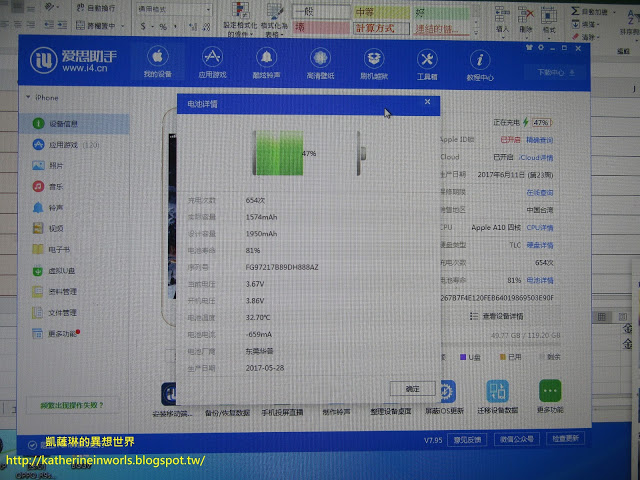Select 照片 in the sidebar
The height and width of the screenshot is (480, 640).
tap(56, 165)
